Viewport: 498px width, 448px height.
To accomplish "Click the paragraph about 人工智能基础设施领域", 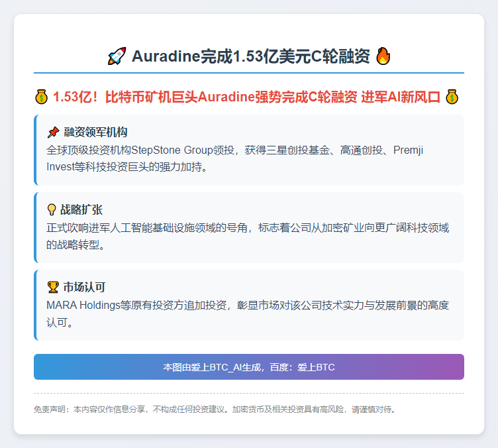I will tap(248, 236).
